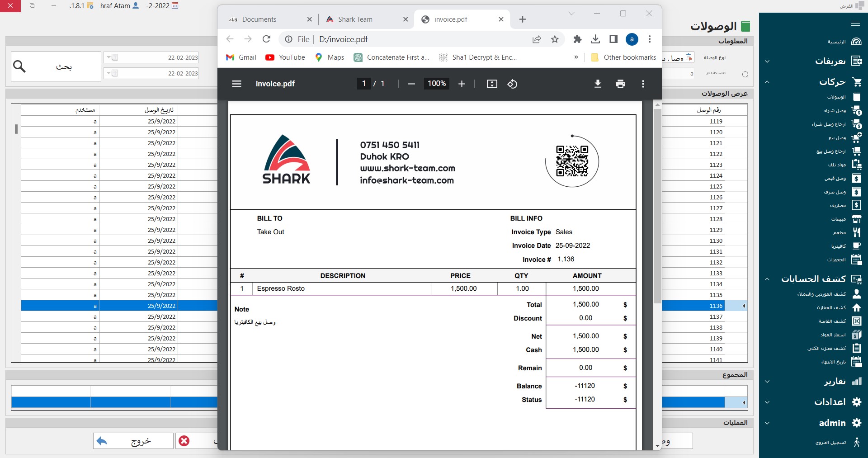
Task: Open the first date picker dropdown
Action: (108, 57)
